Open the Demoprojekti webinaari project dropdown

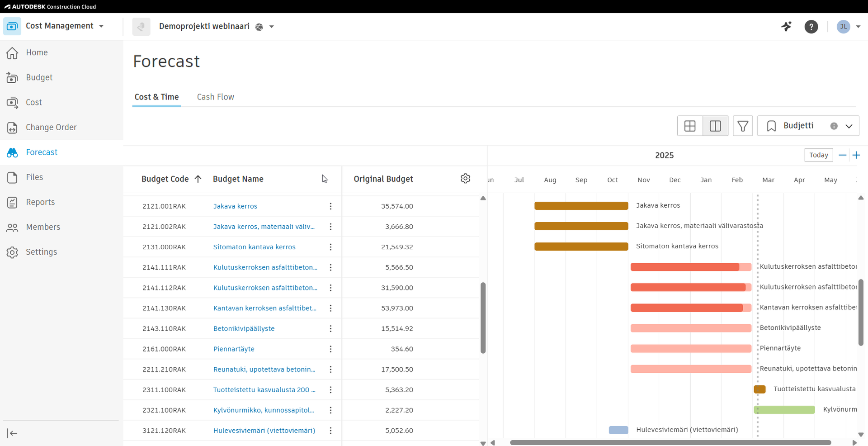[272, 27]
